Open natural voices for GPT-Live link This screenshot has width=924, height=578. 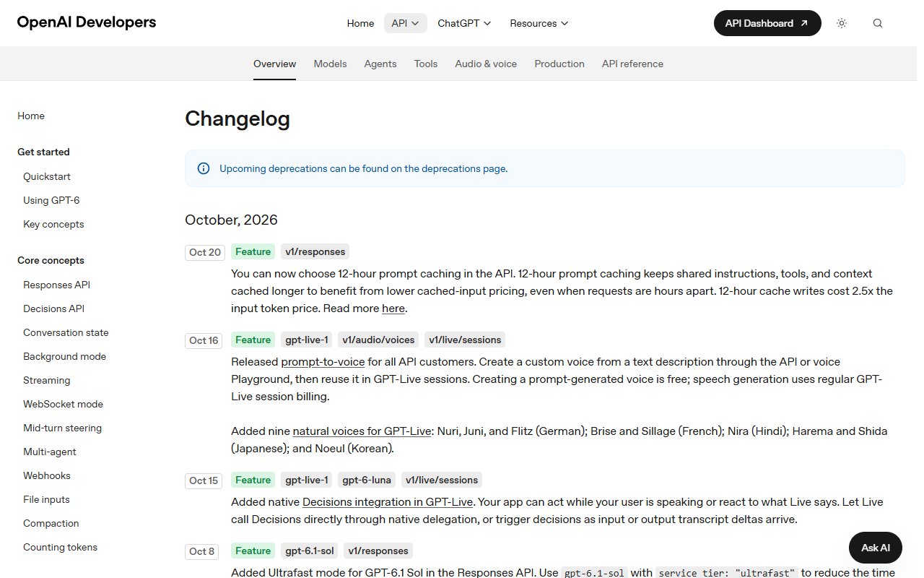pos(362,431)
